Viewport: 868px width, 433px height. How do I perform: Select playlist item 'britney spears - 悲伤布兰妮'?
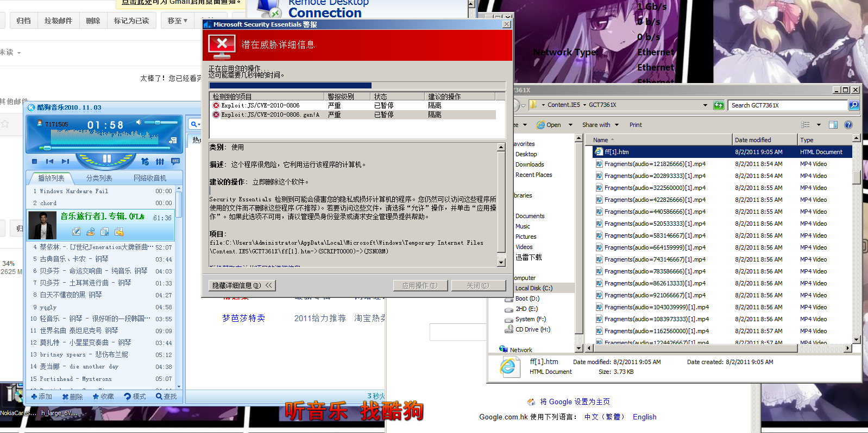point(101,355)
